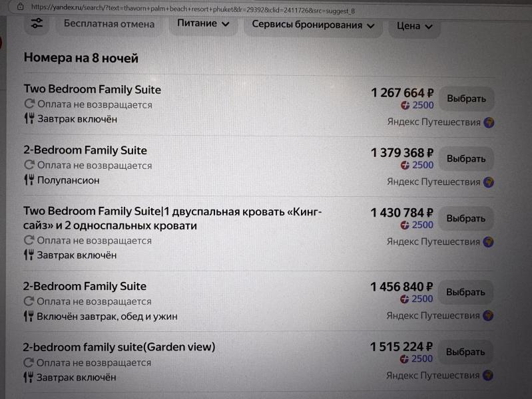Image resolution: width=532 pixels, height=399 pixels.
Task: Open 'Яндекс Путешествия' link in second offer
Action: click(433, 182)
